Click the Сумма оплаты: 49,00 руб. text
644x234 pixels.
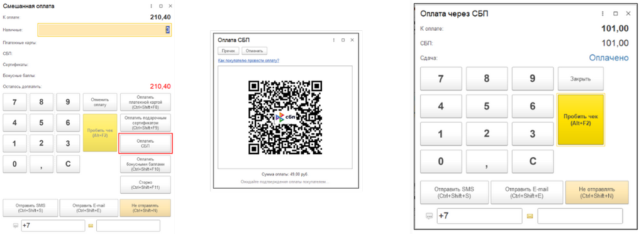pos(285,174)
